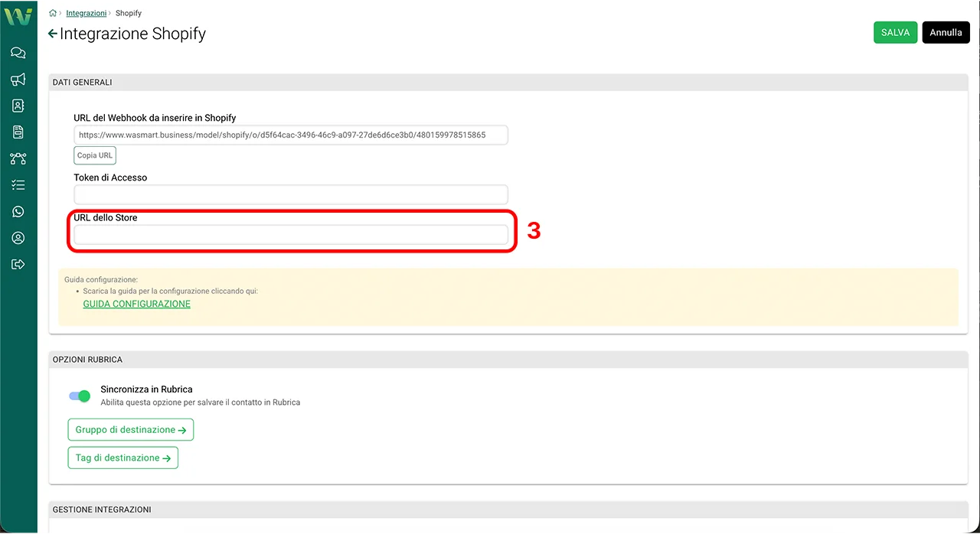Open the flow nodes automation icon
Viewport: 980px width, 534px height.
click(x=18, y=158)
